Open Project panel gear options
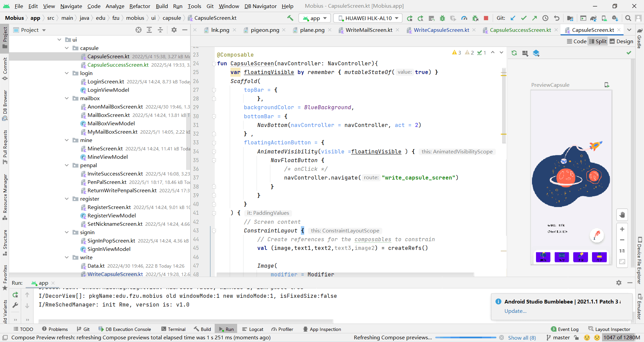 [x=174, y=30]
